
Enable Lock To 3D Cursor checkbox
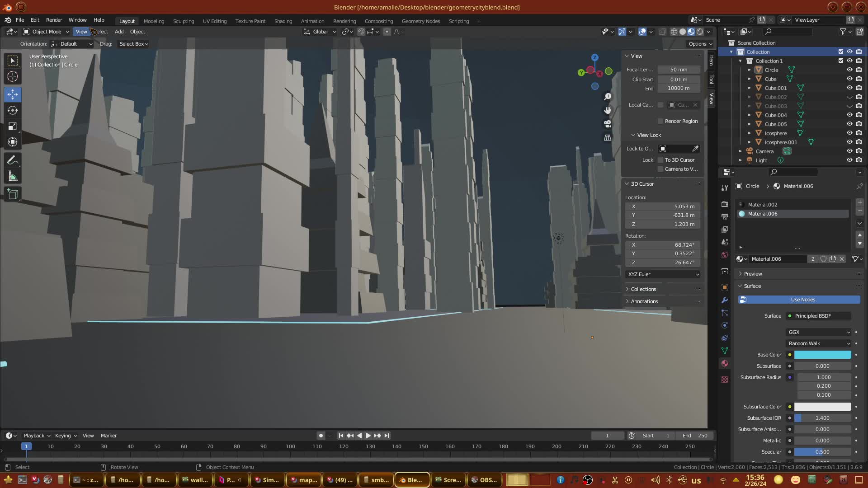[x=660, y=160]
